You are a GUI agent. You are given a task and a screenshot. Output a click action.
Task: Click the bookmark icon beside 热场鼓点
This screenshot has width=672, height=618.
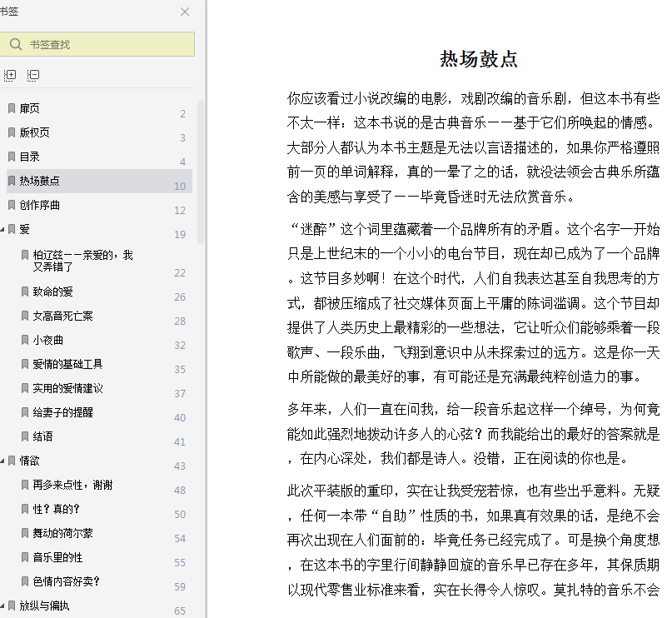12,181
